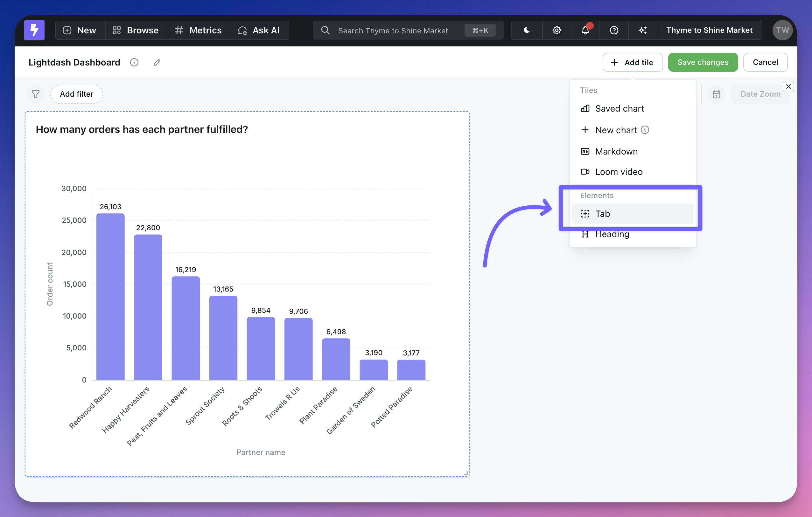
Task: Open notifications bell icon
Action: 585,30
